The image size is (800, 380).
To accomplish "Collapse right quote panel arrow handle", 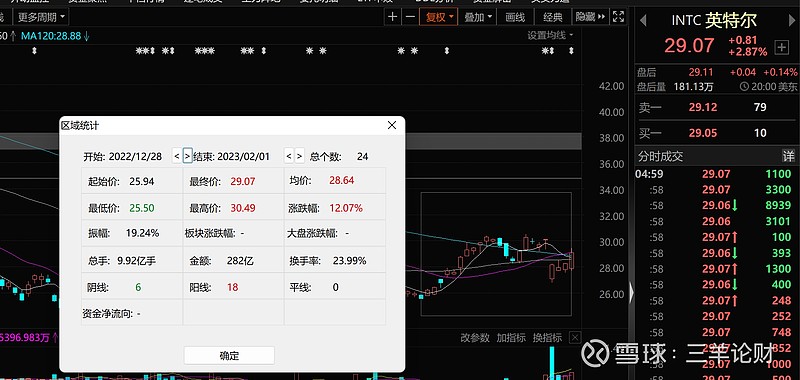I will (631, 293).
